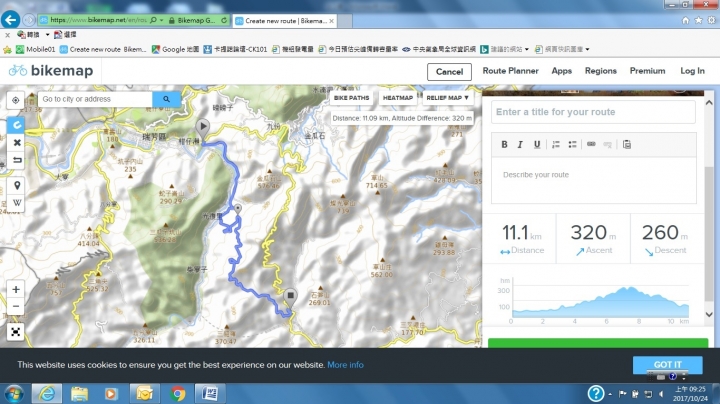Image resolution: width=720 pixels, height=404 pixels.
Task: Open Route Planner menu
Action: click(510, 71)
